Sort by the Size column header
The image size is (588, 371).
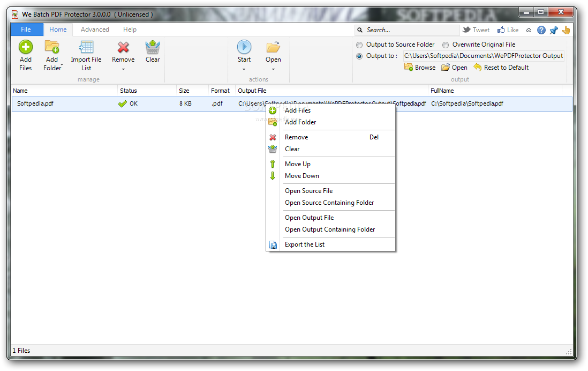click(x=192, y=91)
